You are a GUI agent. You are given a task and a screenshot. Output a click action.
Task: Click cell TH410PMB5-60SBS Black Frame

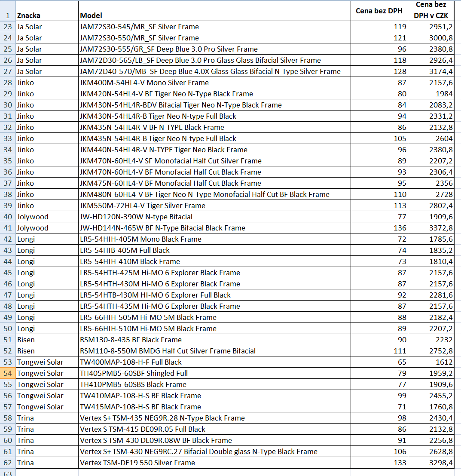(214, 384)
